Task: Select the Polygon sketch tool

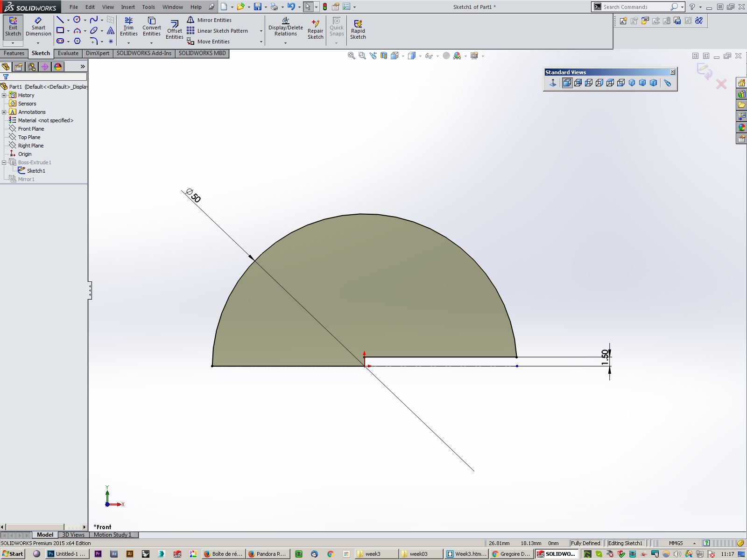Action: (x=77, y=41)
